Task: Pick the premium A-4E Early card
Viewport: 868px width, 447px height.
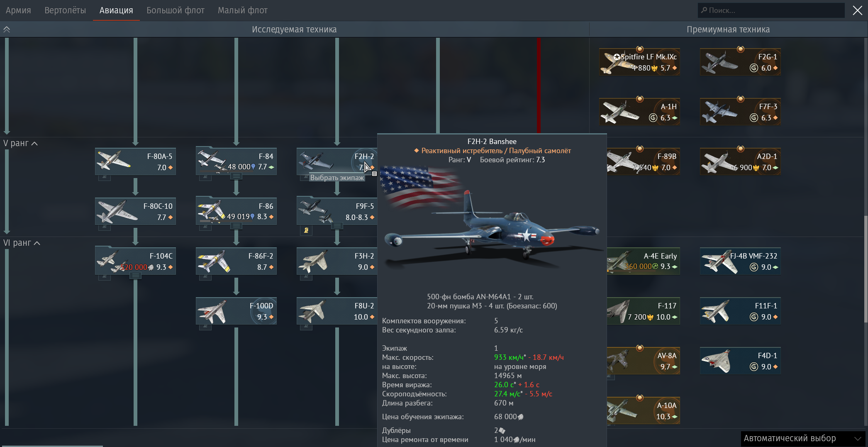Action: 643,261
